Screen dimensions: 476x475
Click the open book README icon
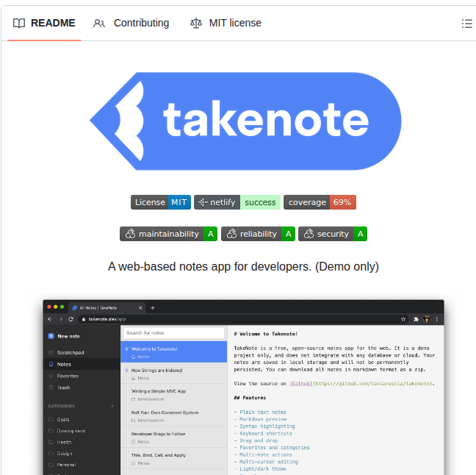19,24
